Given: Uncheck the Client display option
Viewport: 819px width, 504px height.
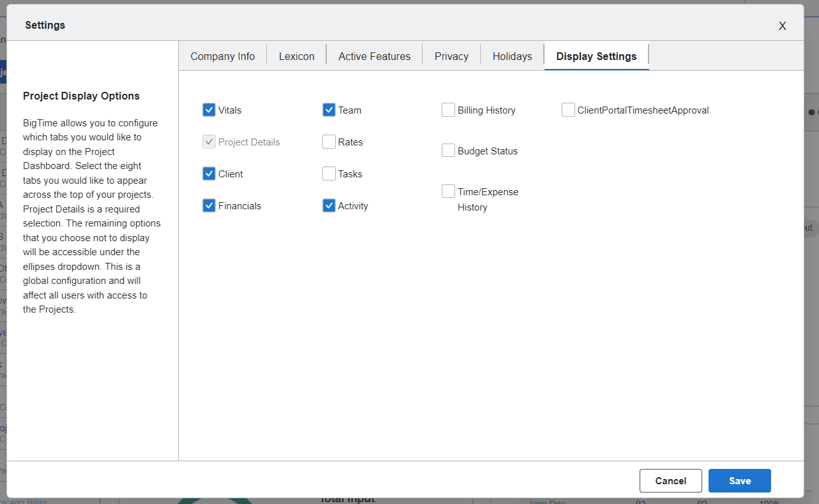Looking at the screenshot, I should (x=209, y=174).
